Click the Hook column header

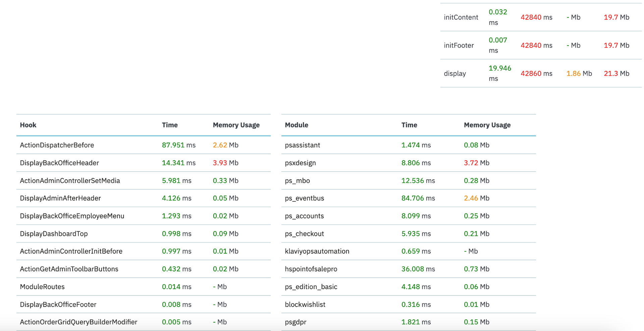(28, 125)
